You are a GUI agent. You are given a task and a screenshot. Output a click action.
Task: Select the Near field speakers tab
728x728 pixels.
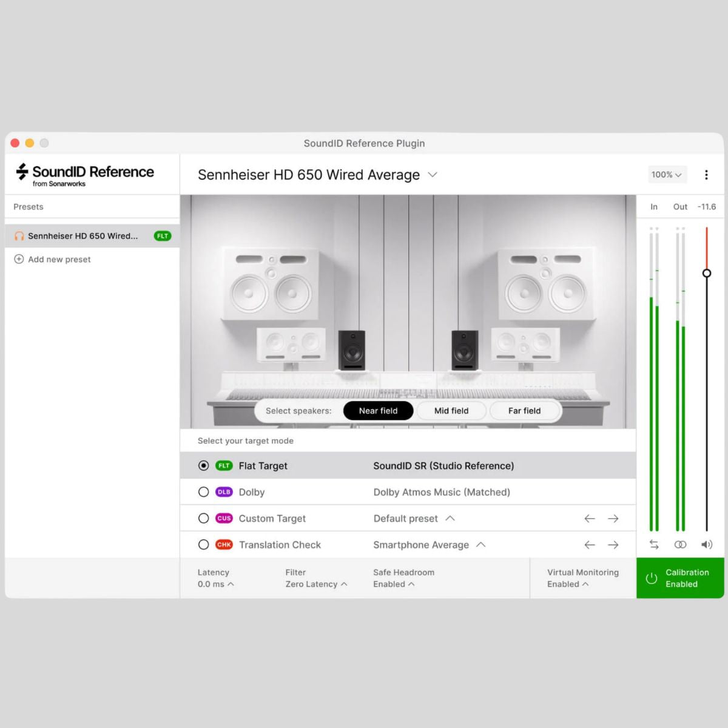[x=378, y=411]
